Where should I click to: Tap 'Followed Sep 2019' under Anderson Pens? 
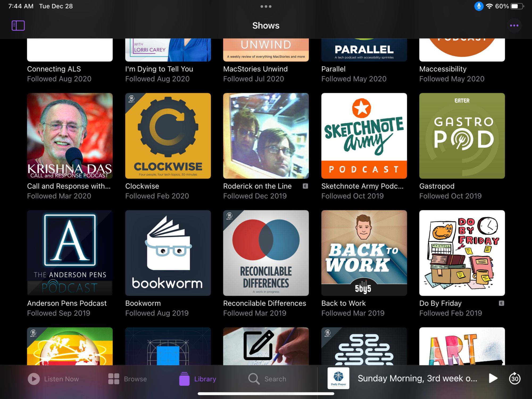tap(59, 313)
